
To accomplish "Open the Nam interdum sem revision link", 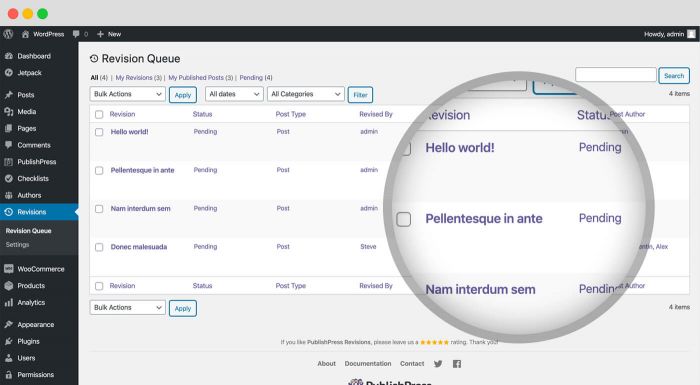I will tap(141, 209).
